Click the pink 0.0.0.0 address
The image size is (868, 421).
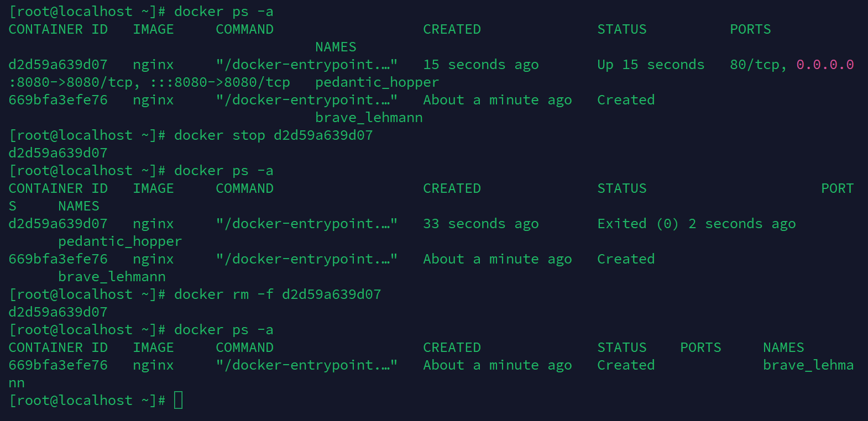pyautogui.click(x=825, y=65)
